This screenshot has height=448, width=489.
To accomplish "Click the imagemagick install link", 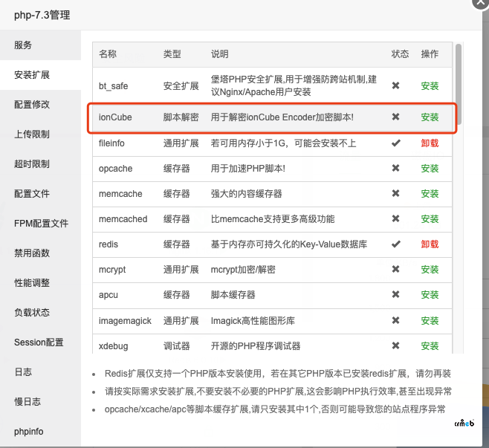I will (x=430, y=320).
